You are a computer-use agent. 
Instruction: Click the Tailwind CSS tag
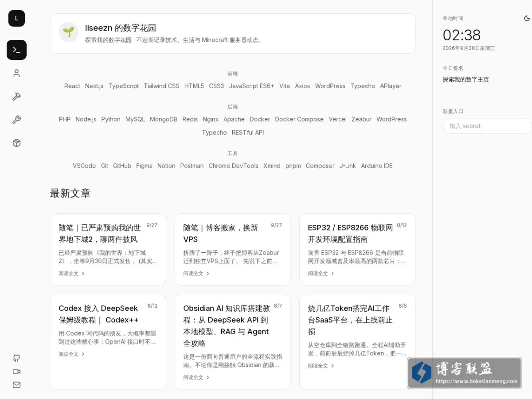pyautogui.click(x=161, y=86)
